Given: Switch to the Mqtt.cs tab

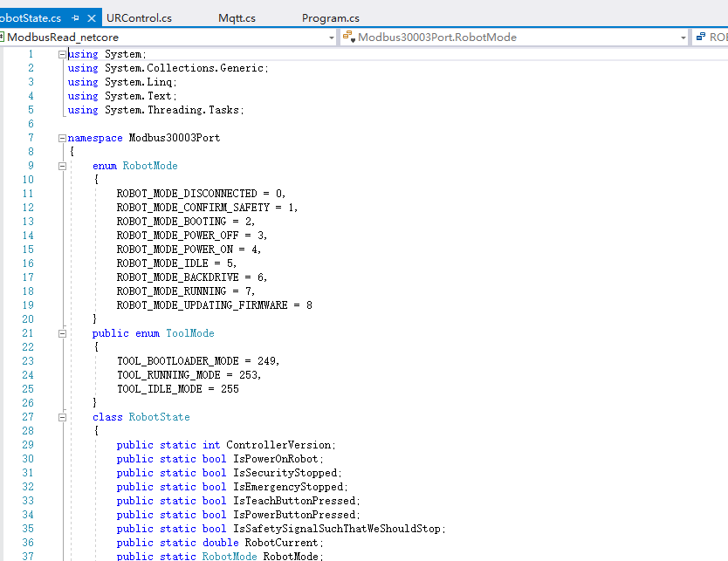Looking at the screenshot, I should point(237,18).
